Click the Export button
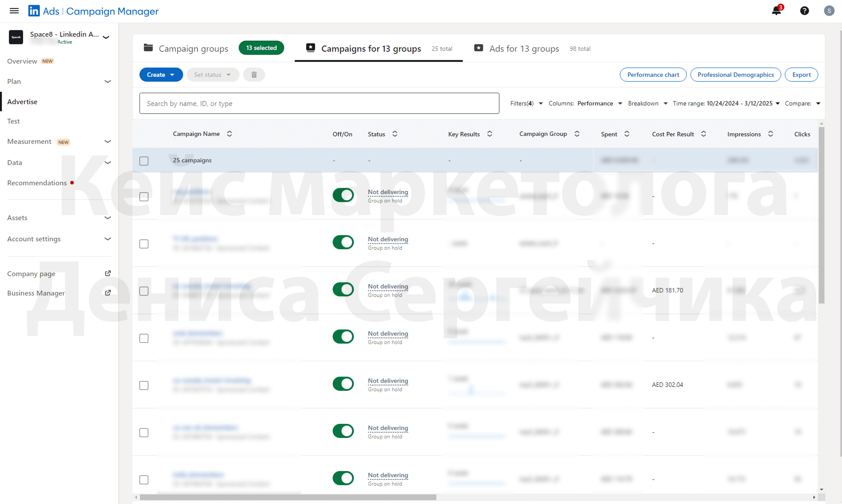This screenshot has height=504, width=842. coord(801,75)
